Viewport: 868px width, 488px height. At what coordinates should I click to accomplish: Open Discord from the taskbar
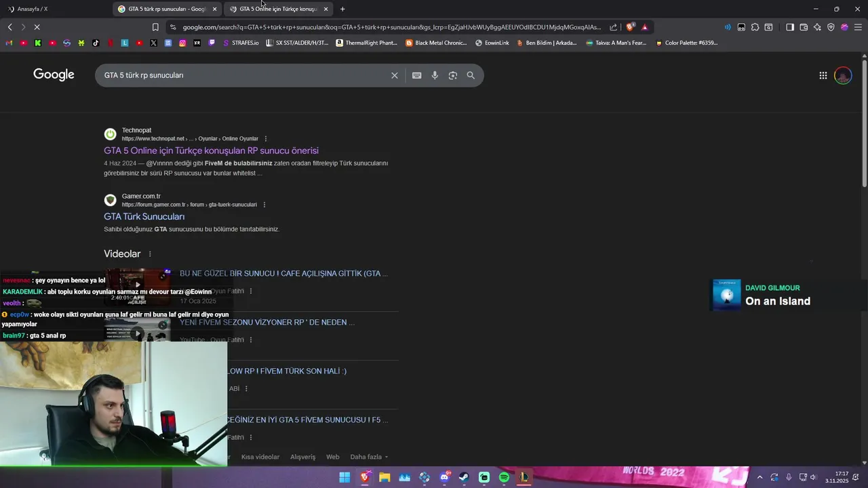point(444,477)
